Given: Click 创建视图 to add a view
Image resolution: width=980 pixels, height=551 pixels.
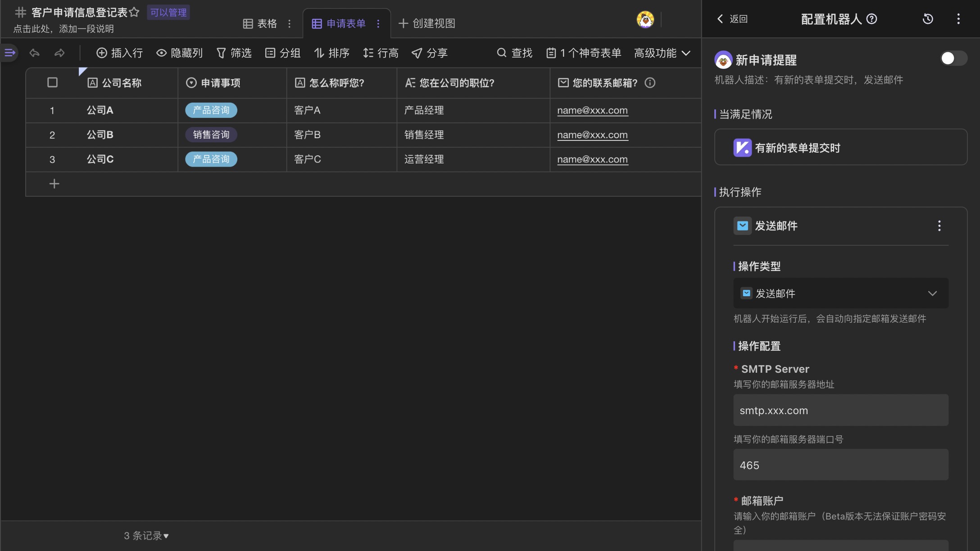Looking at the screenshot, I should coord(427,23).
